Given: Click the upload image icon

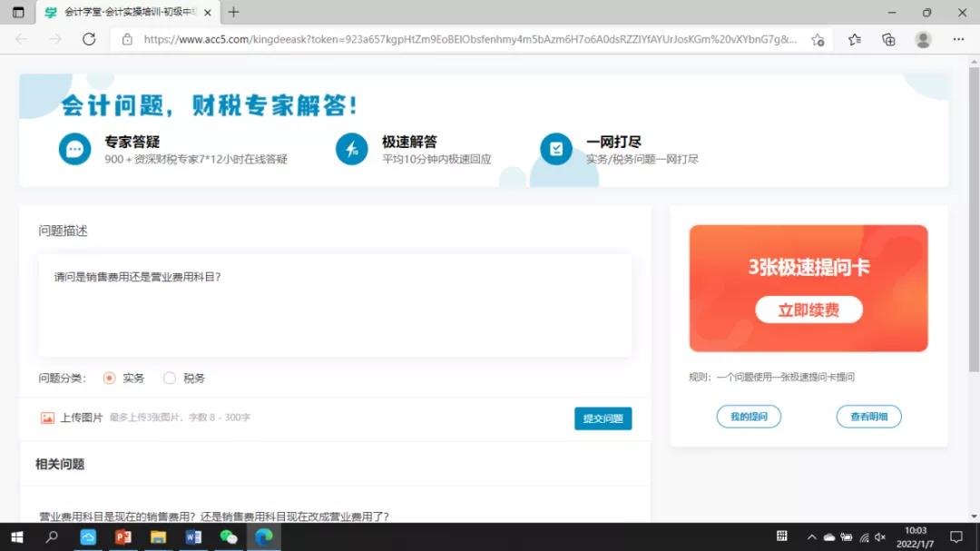Looking at the screenshot, I should [47, 418].
